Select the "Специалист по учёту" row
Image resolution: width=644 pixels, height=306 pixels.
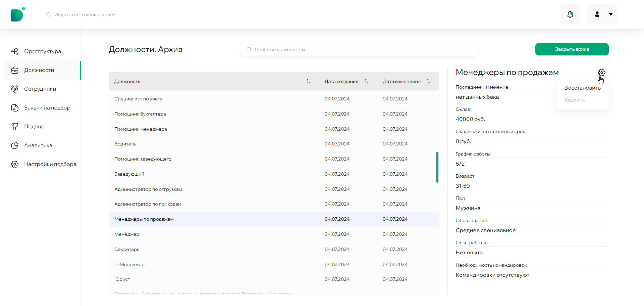(274, 99)
